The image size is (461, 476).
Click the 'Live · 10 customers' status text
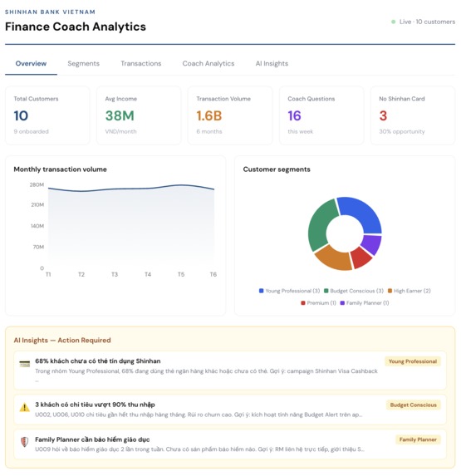pyautogui.click(x=427, y=22)
